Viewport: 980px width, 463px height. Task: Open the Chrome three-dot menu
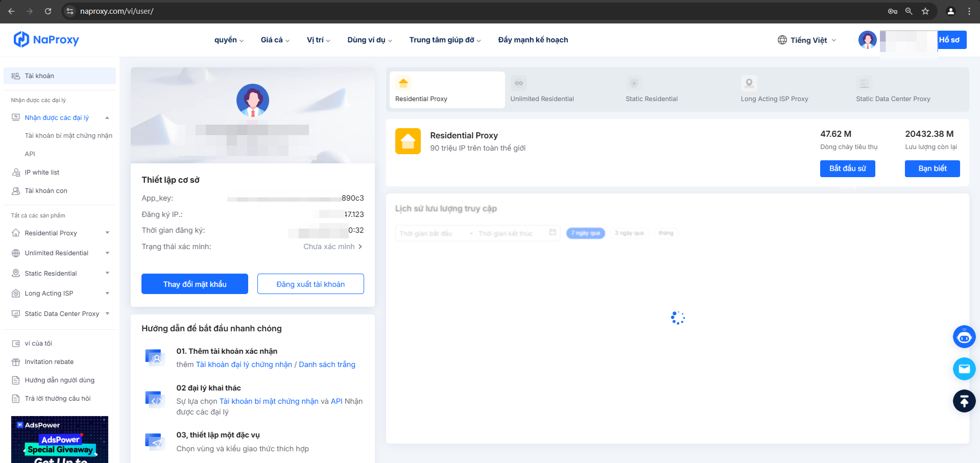tap(969, 11)
